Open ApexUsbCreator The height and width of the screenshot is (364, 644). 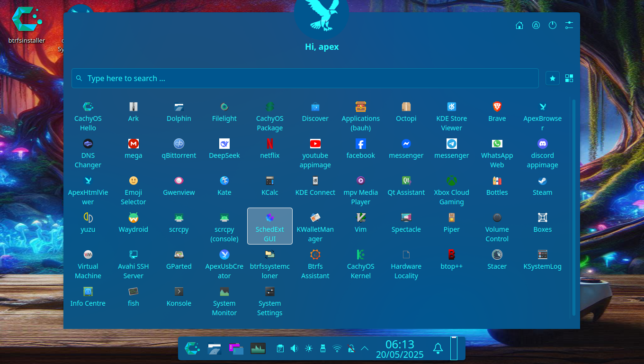click(x=224, y=264)
